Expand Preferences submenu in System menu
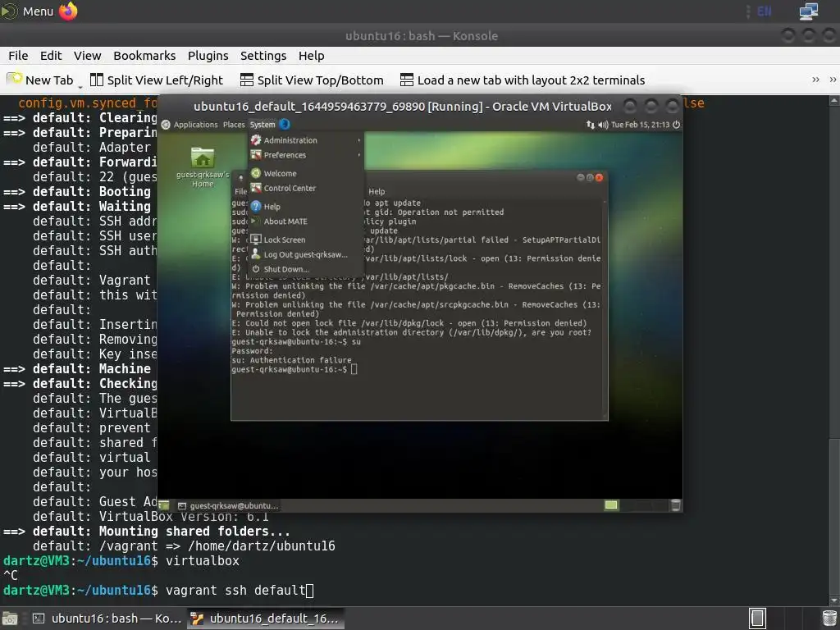Viewport: 840px width, 630px height. coord(307,155)
